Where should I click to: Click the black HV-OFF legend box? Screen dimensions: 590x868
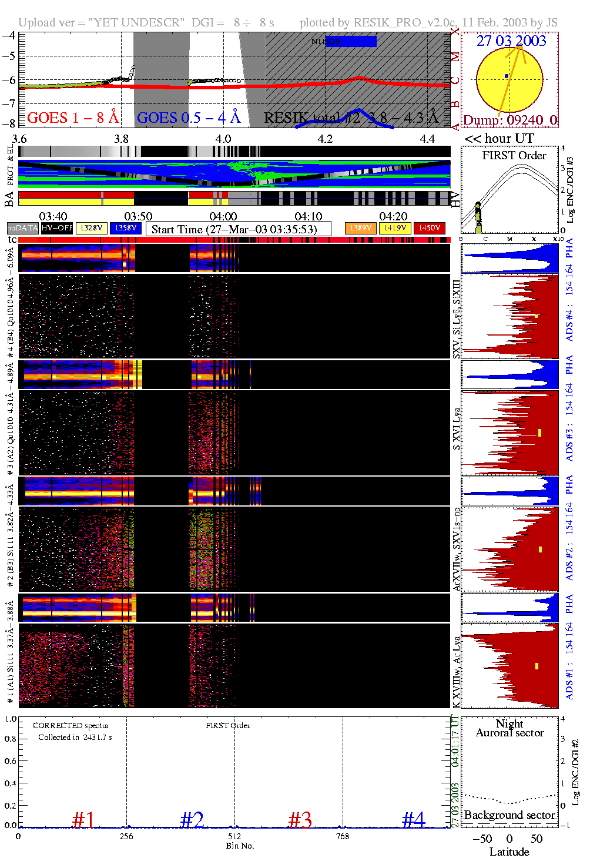click(57, 228)
